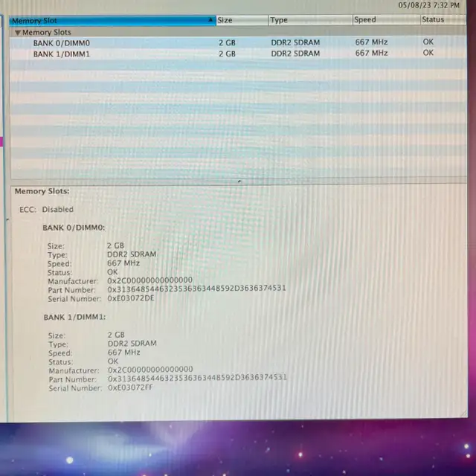Sort the table by Status column
Screen dimensions: 476x476
pos(443,19)
